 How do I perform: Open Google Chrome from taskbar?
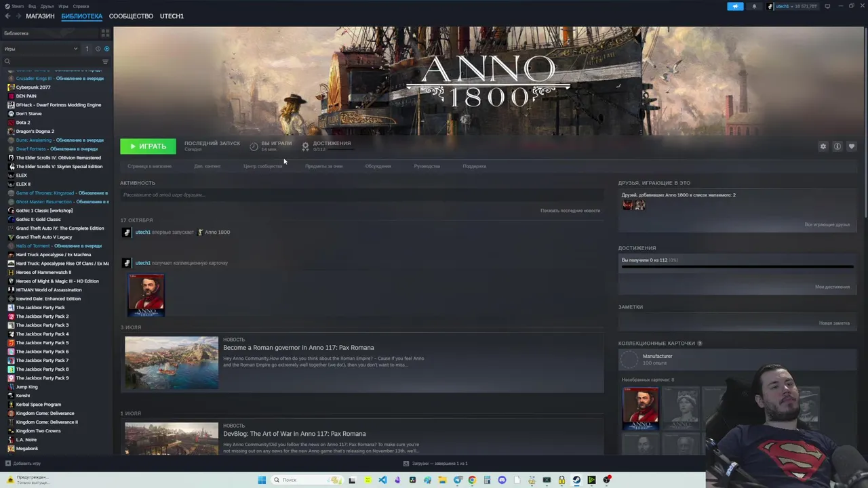[x=473, y=480]
